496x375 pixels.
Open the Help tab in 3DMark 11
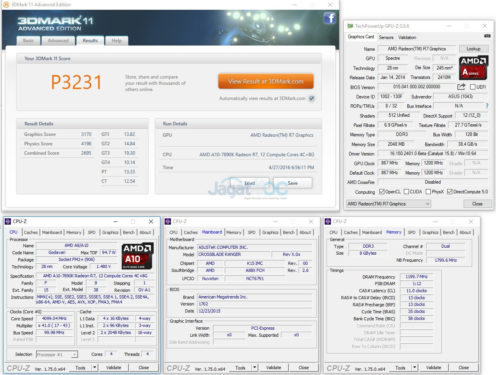[x=117, y=41]
